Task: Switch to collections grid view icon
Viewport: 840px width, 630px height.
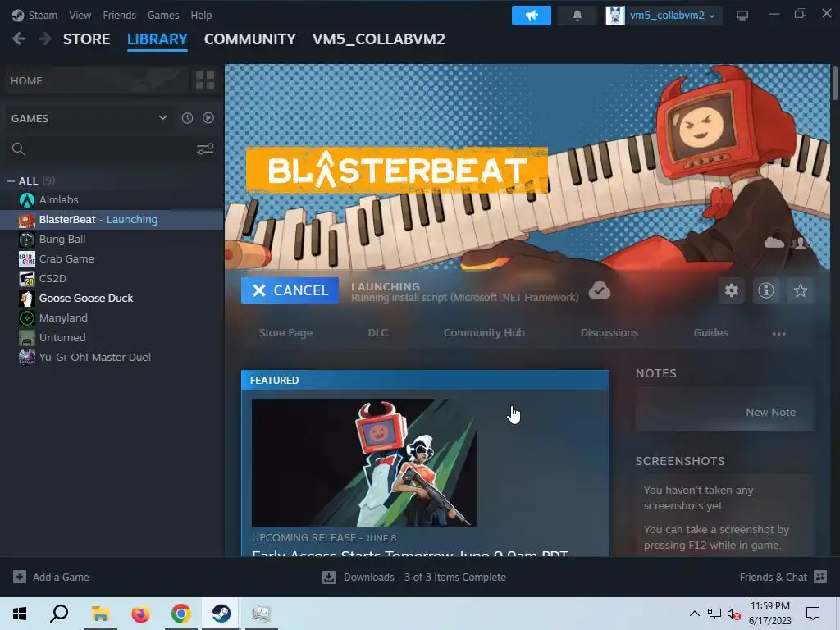Action: click(205, 80)
